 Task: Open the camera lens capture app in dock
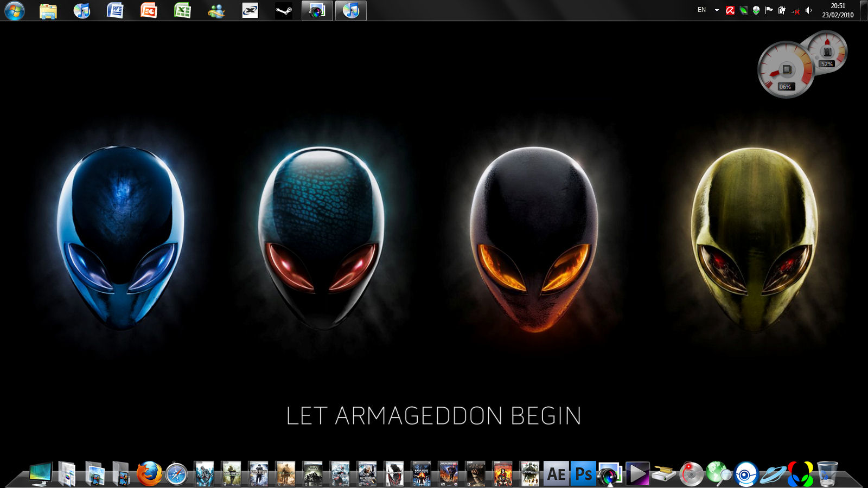click(x=610, y=474)
